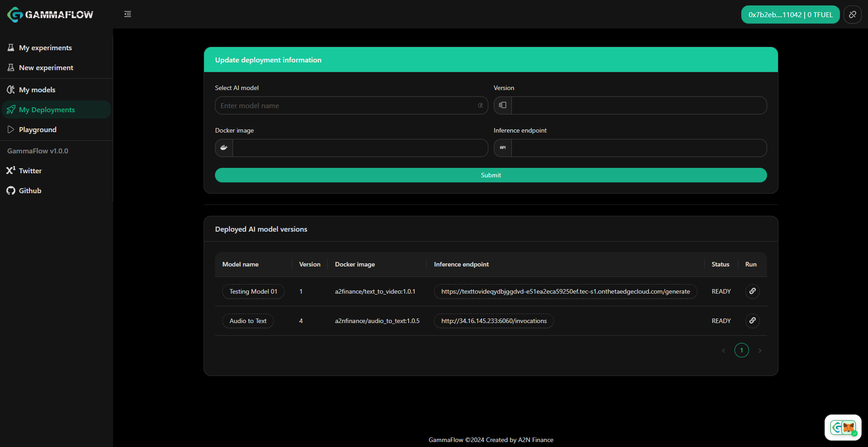Open the MetaMask extension widget
Image resolution: width=868 pixels, height=447 pixels.
click(843, 428)
